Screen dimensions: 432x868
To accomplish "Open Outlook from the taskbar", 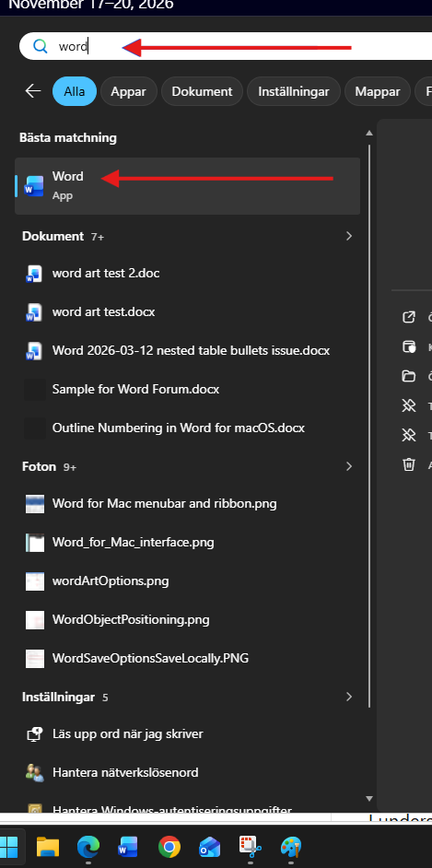I will pyautogui.click(x=210, y=847).
